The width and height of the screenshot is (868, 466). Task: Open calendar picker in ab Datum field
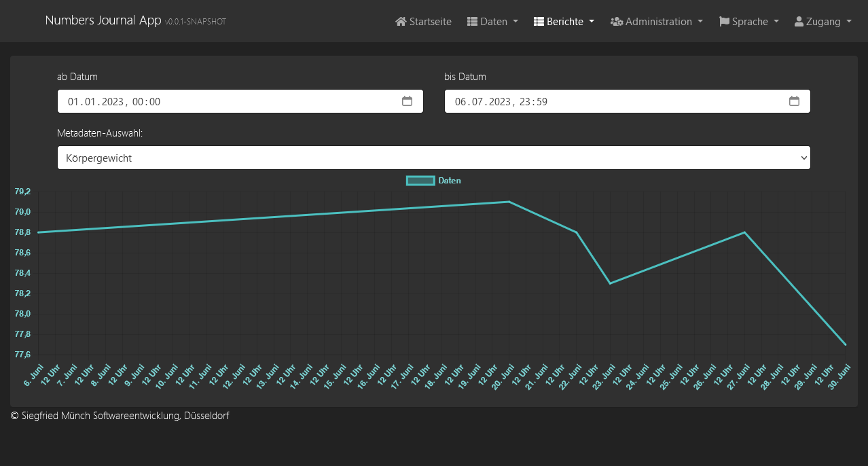407,101
